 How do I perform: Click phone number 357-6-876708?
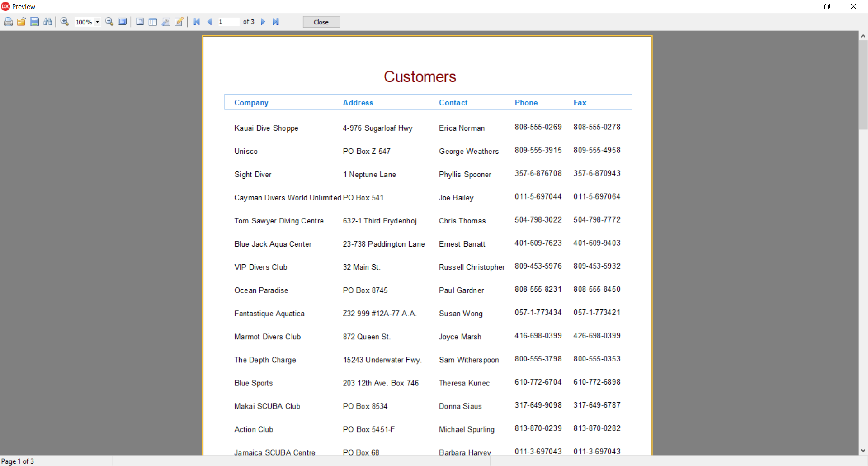coord(538,174)
